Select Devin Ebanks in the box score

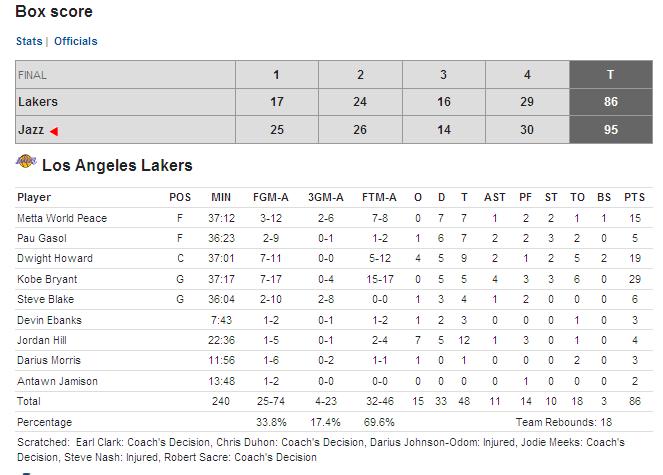(46, 320)
